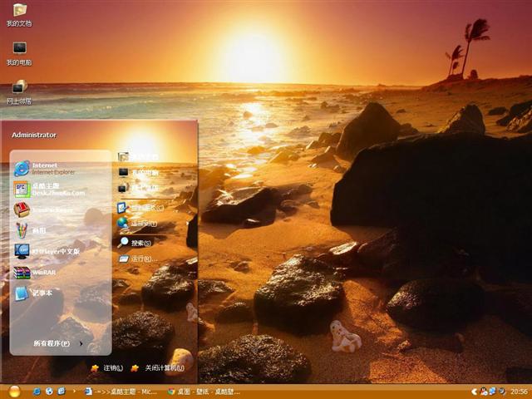
Task: Select the 网上邻居 desktop icon
Action: (x=18, y=90)
